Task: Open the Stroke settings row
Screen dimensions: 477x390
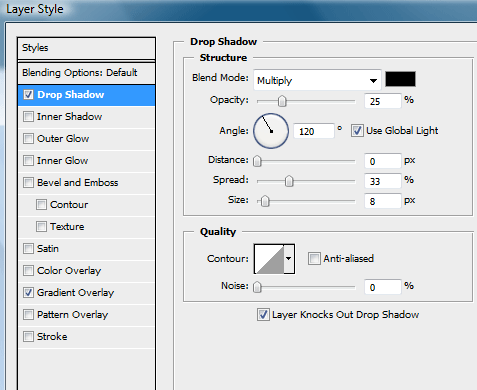Action: 86,337
